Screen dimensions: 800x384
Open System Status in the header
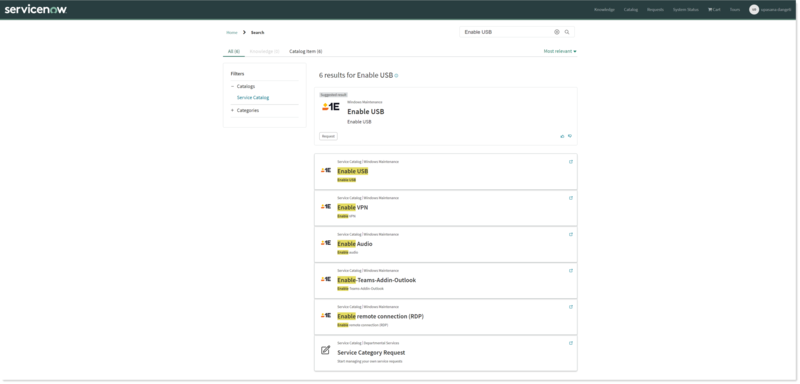coord(686,10)
